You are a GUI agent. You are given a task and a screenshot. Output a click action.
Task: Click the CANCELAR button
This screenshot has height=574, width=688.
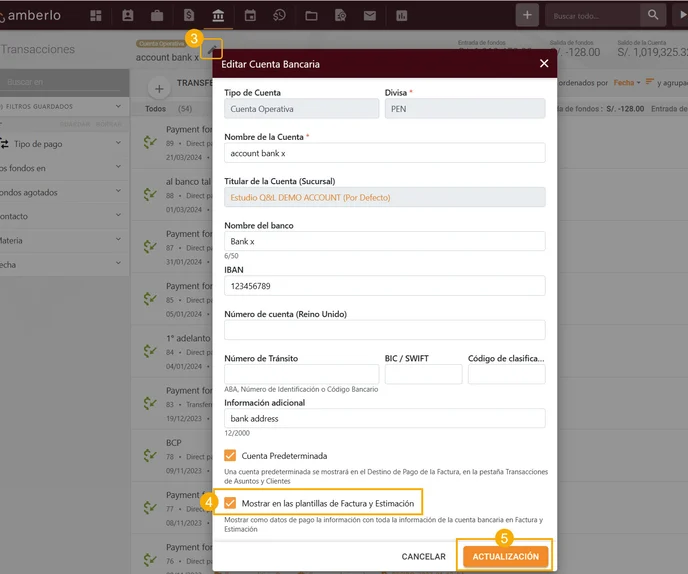[423, 556]
